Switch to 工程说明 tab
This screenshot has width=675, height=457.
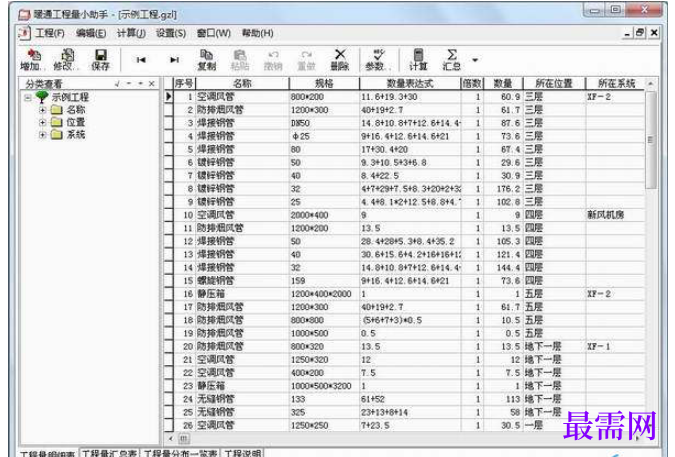242,453
